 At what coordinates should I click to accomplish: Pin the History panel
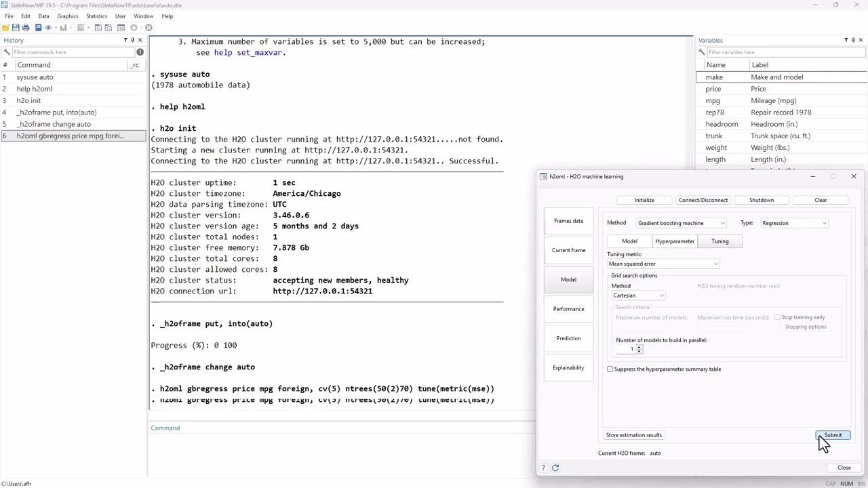pos(133,40)
